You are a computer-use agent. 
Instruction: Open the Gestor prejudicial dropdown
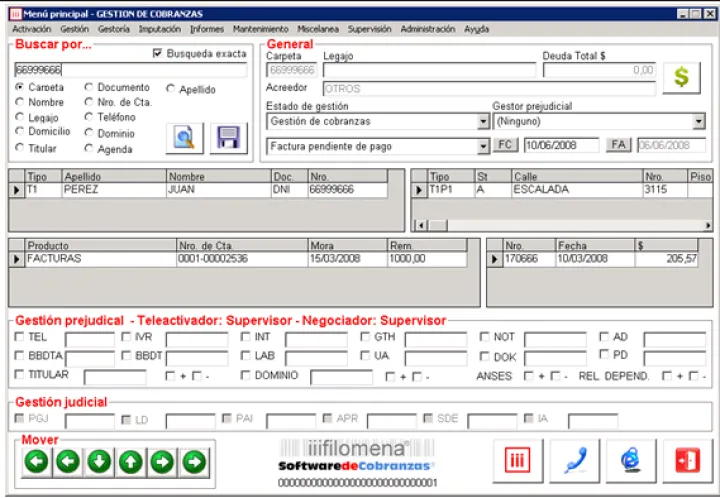click(698, 122)
